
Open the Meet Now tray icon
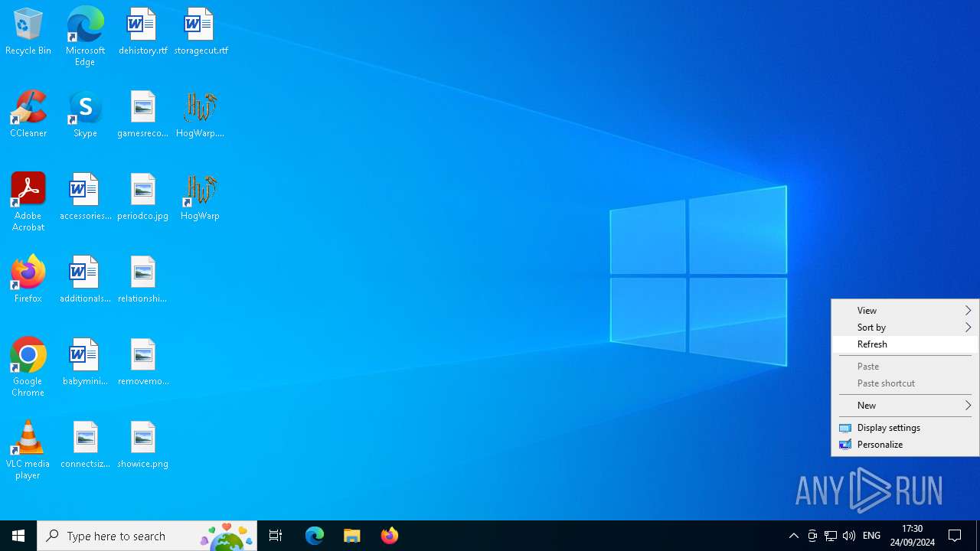(x=812, y=536)
